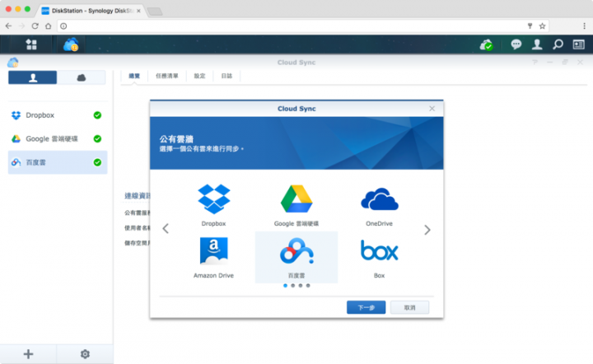593x364 pixels.
Task: Go to previous provider page arrow
Action: [166, 229]
